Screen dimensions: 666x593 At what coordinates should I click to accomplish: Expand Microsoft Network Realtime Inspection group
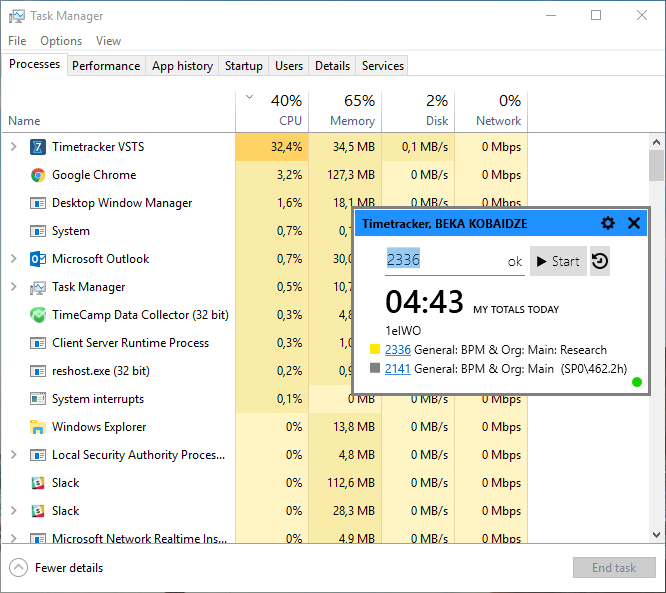(14, 538)
